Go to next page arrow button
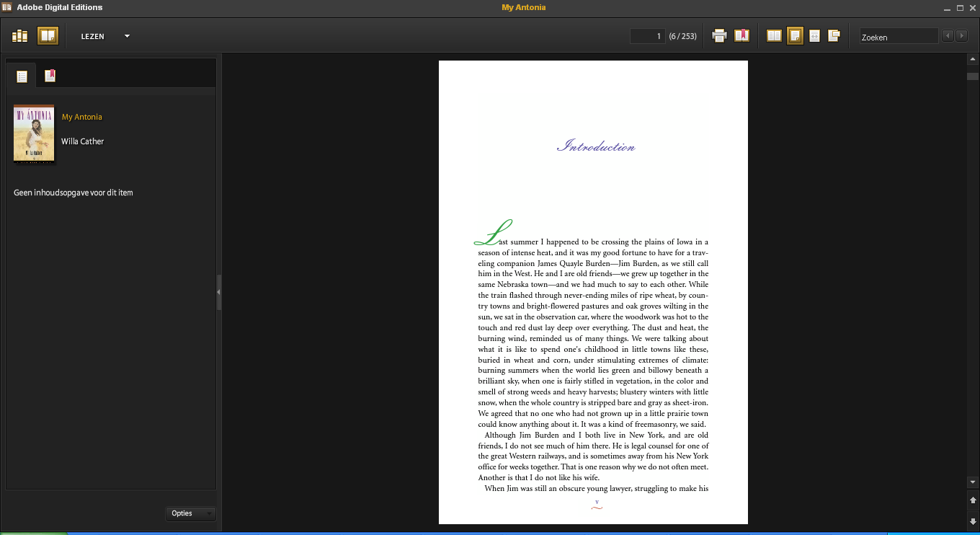Viewport: 980px width, 535px height. tap(973, 521)
